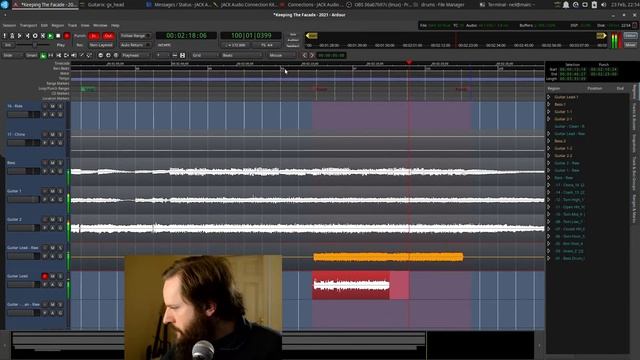Open the Non-Layered record mode dropdown

pyautogui.click(x=101, y=45)
